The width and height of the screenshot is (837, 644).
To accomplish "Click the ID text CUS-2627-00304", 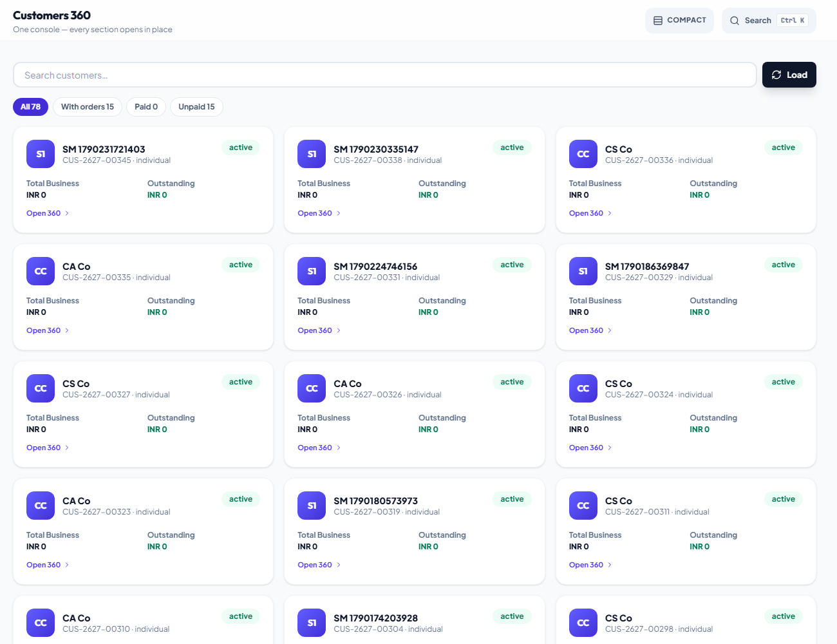I will (369, 629).
